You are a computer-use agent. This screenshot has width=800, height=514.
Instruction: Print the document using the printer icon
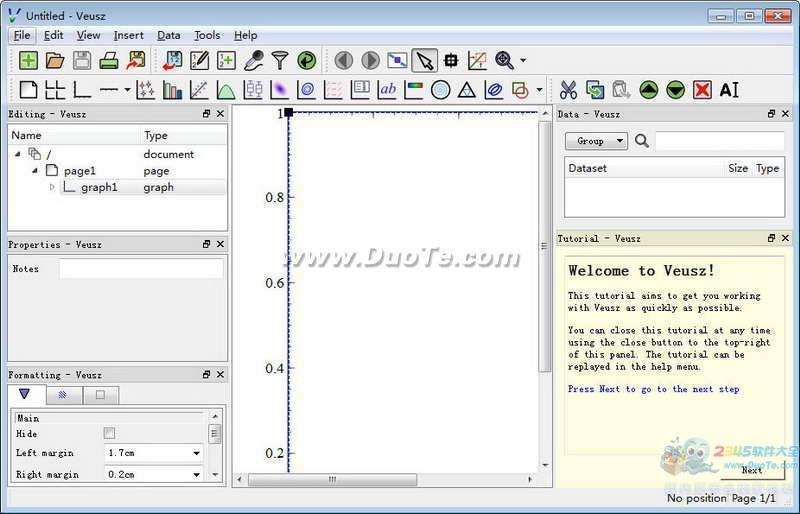(x=109, y=61)
